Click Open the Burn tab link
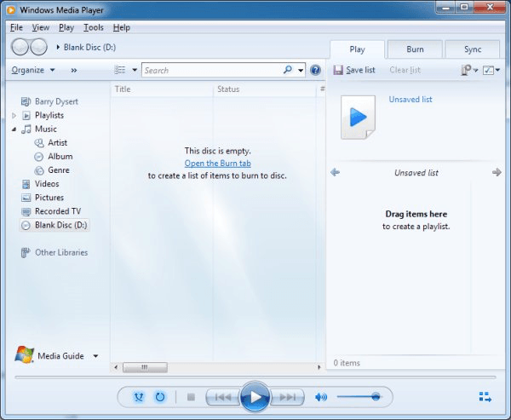 coord(218,163)
